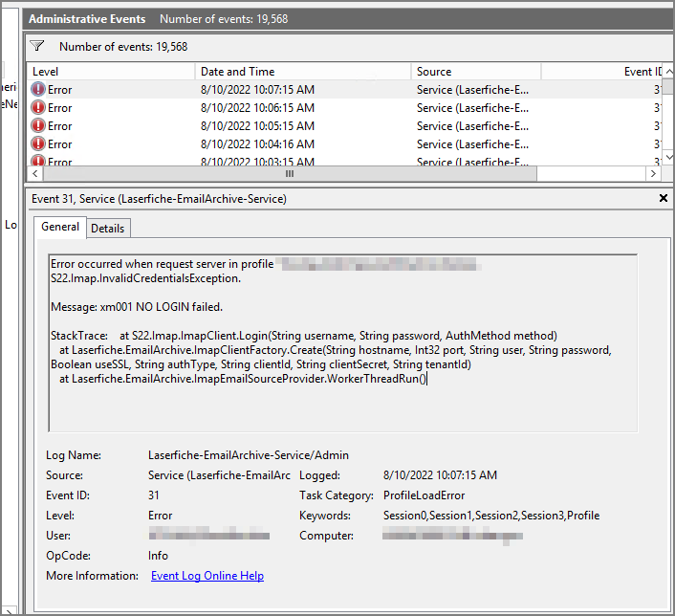The width and height of the screenshot is (675, 616).
Task: Click the Event ID value 31
Action: [x=154, y=495]
